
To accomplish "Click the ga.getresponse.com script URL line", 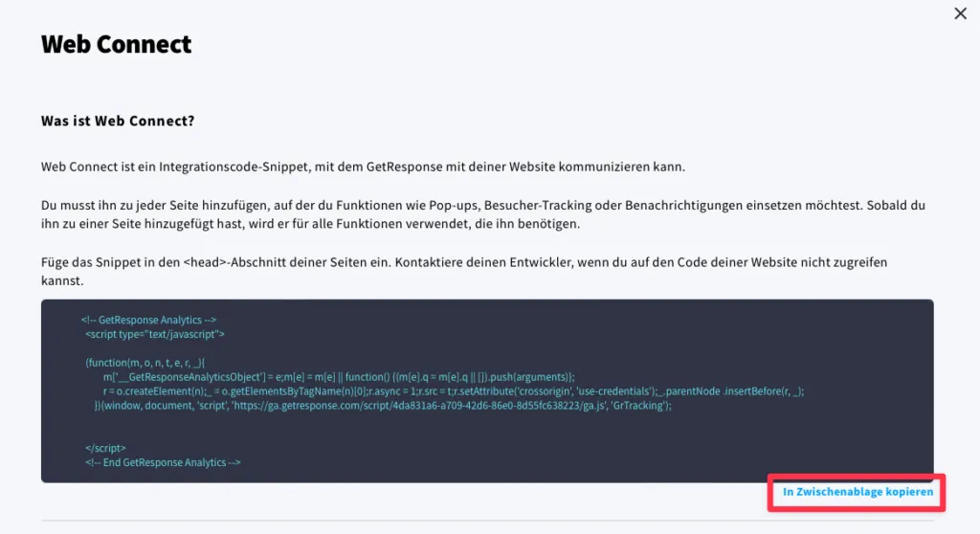I will coord(383,406).
